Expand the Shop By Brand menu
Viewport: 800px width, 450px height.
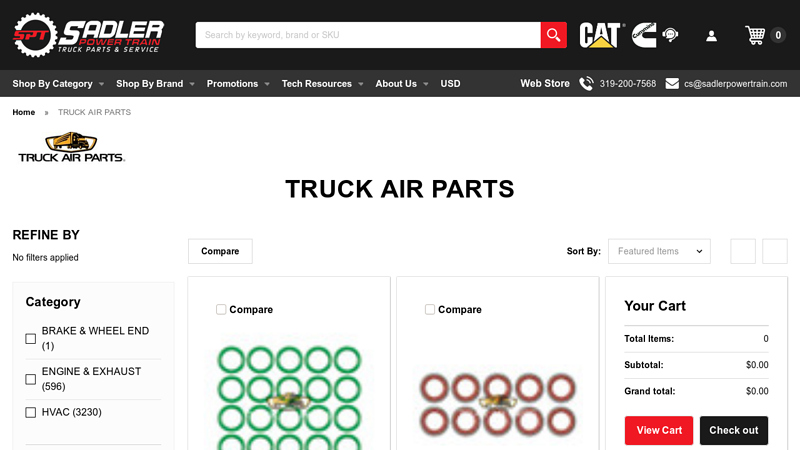tap(155, 83)
